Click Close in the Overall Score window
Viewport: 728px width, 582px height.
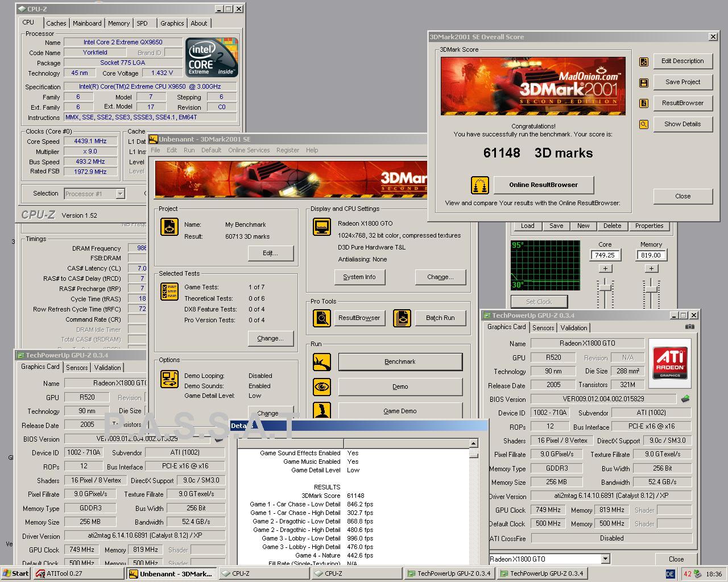pos(682,196)
